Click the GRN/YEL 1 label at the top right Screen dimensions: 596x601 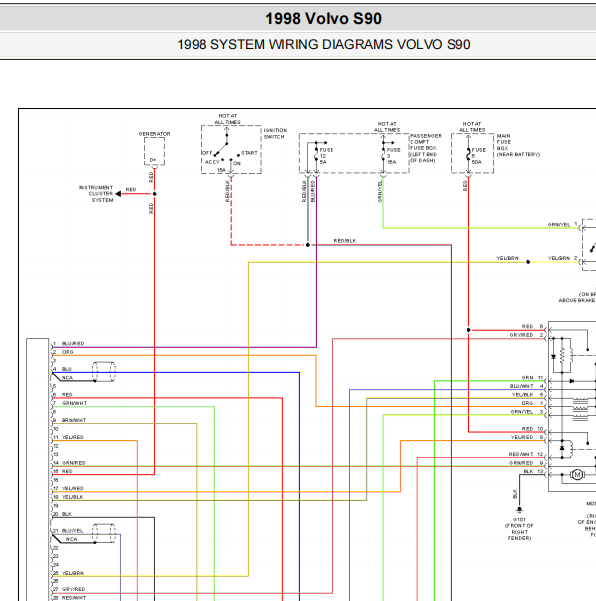[x=563, y=224]
